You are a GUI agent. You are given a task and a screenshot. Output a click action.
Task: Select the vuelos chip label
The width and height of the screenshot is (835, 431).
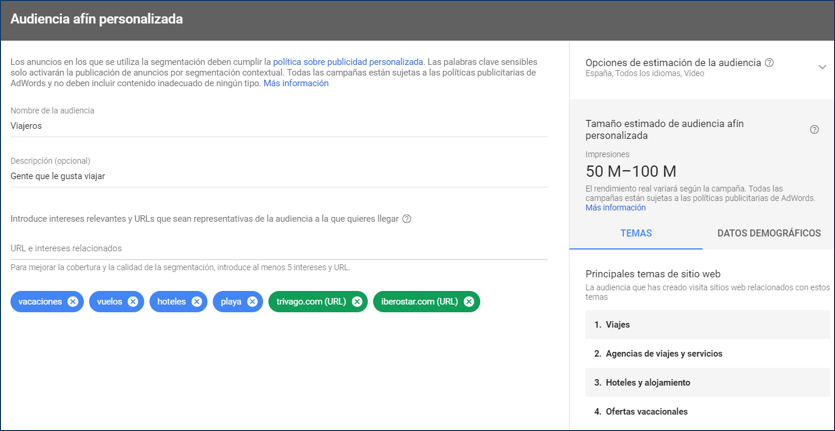(110, 302)
